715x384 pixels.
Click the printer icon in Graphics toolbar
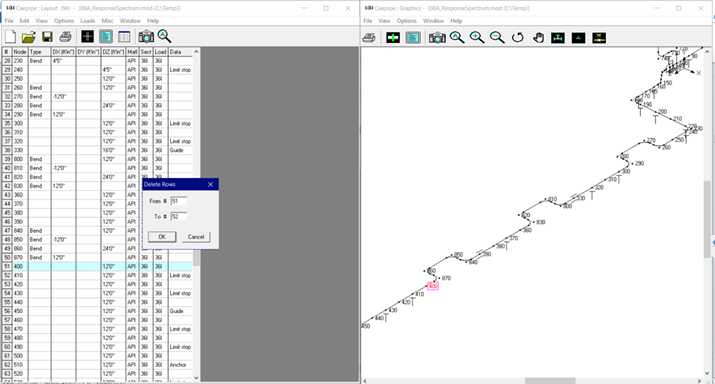[x=369, y=37]
